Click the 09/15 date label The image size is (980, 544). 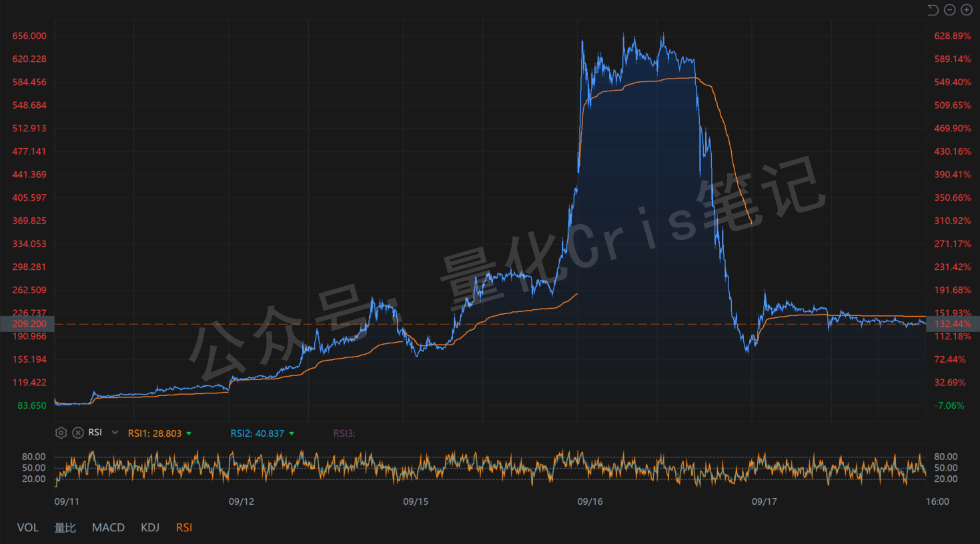416,501
